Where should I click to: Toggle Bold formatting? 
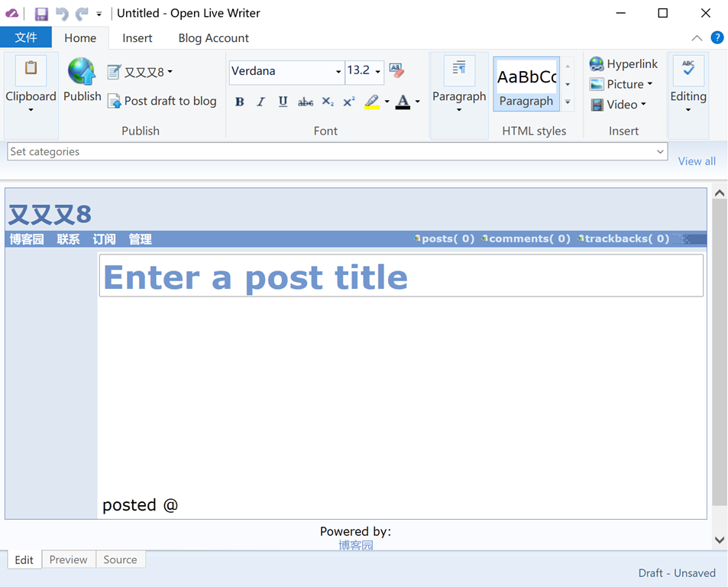pyautogui.click(x=240, y=102)
